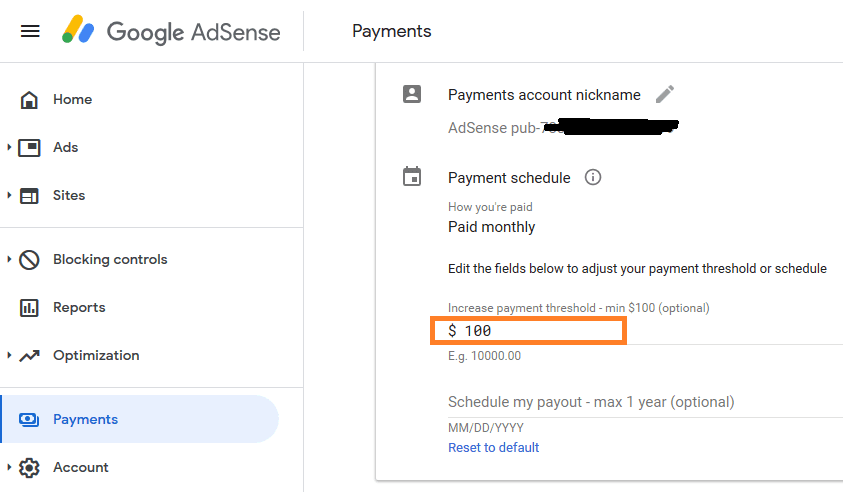Viewport: 843px width, 492px height.
Task: Click the Reports chart icon
Action: coord(29,308)
